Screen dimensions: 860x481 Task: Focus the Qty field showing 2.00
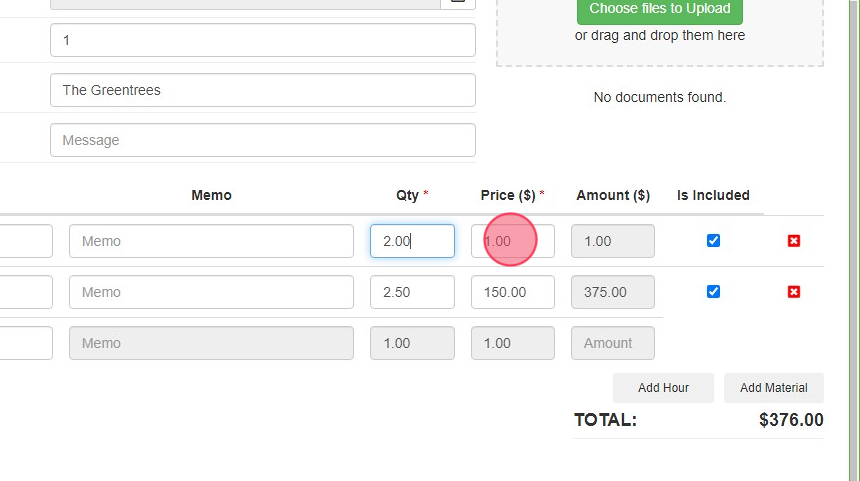pyautogui.click(x=412, y=241)
